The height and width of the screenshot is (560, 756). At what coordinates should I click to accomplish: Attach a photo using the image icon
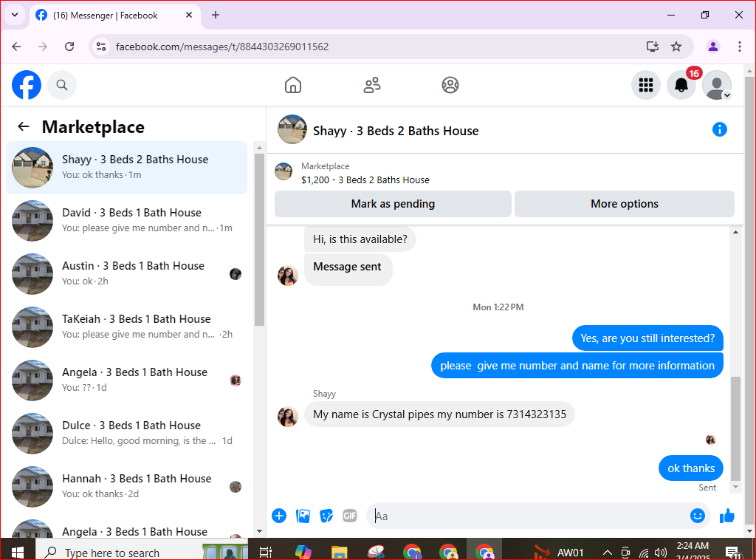click(303, 516)
